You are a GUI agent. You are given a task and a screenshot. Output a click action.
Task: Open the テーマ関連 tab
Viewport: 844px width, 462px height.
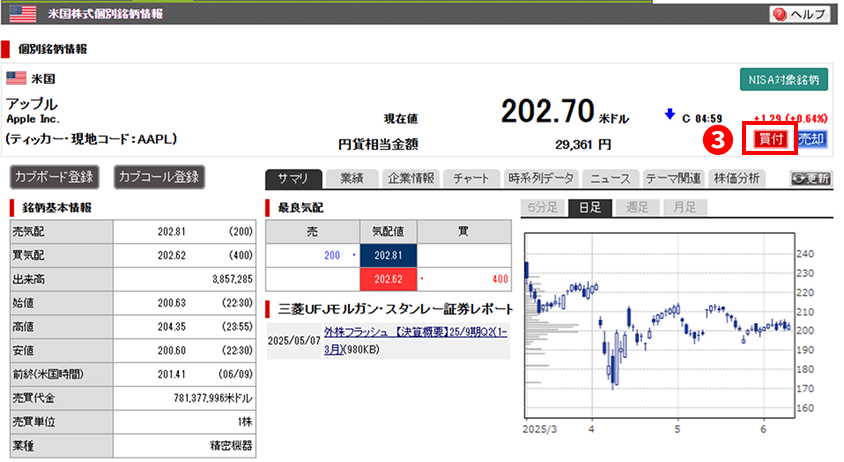click(x=673, y=179)
